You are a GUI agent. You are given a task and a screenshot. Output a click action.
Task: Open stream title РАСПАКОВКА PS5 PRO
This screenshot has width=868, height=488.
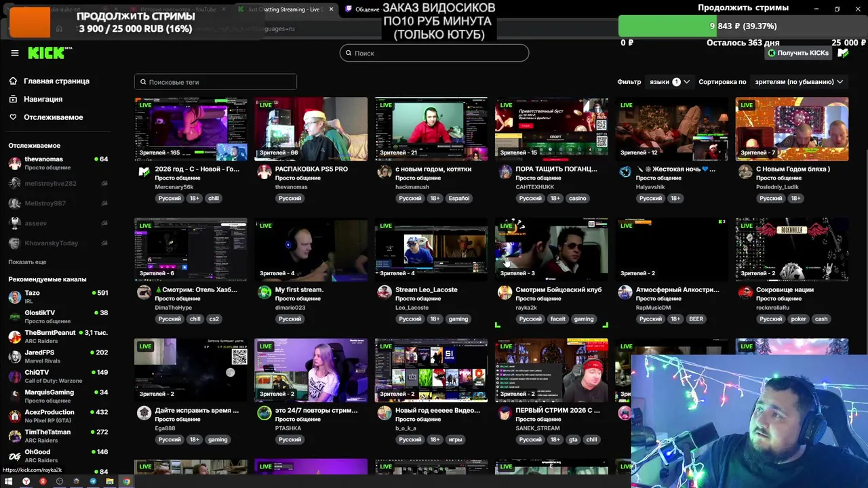(x=311, y=169)
